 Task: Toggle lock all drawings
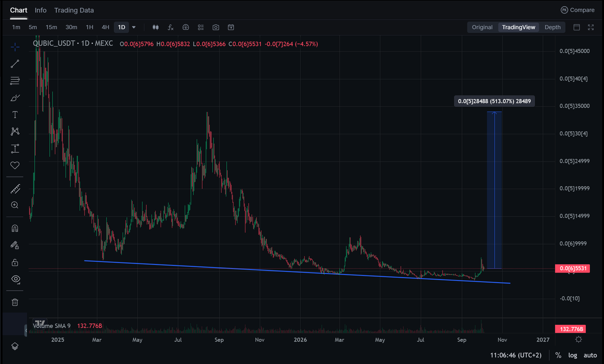(x=15, y=262)
